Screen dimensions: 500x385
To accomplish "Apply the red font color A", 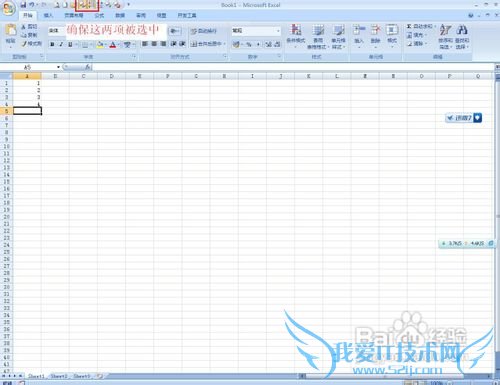I will 113,44.
